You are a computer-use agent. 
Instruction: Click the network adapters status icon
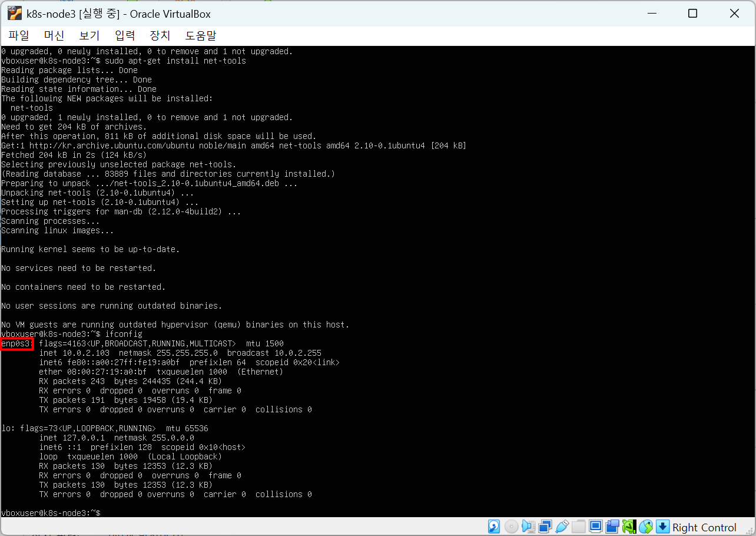point(545,526)
